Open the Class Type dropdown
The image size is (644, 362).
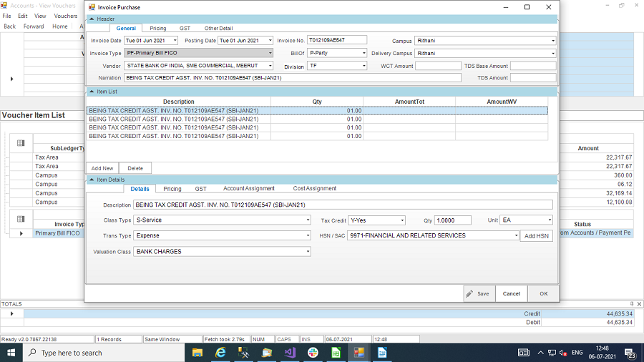click(308, 220)
